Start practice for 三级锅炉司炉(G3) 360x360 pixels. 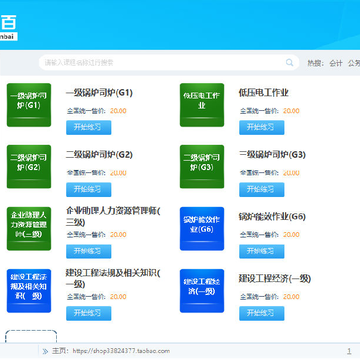(x=262, y=189)
